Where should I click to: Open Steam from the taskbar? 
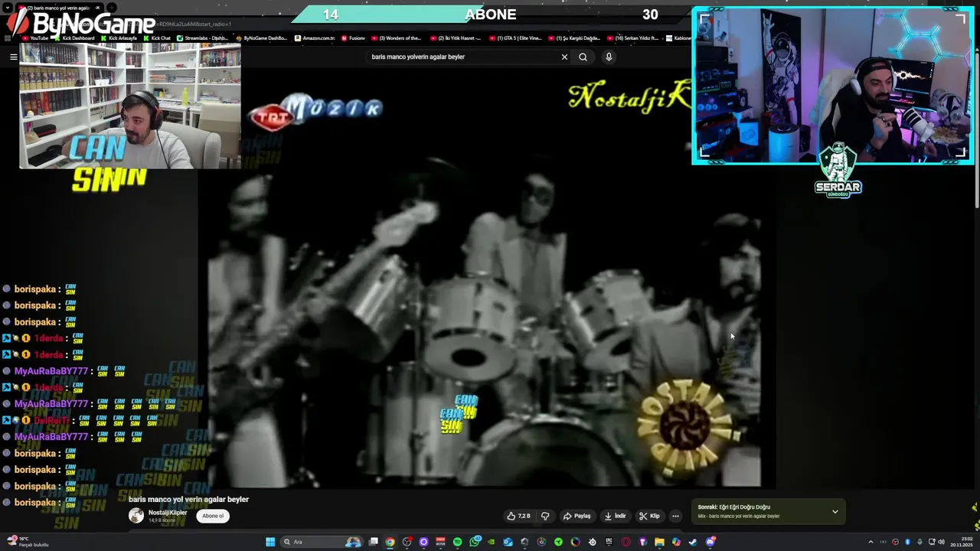(693, 542)
